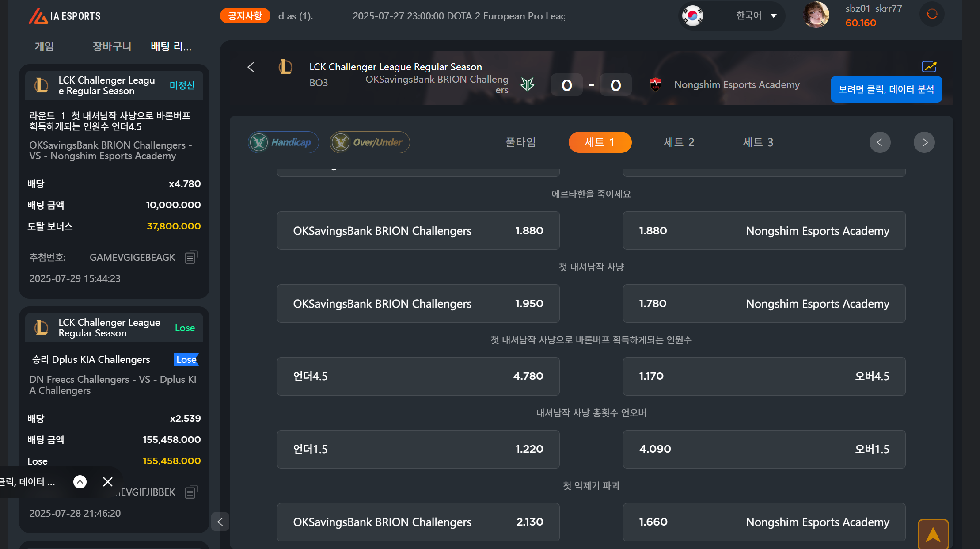The height and width of the screenshot is (549, 980).
Task: Open the 장바구니 tab
Action: tap(112, 46)
